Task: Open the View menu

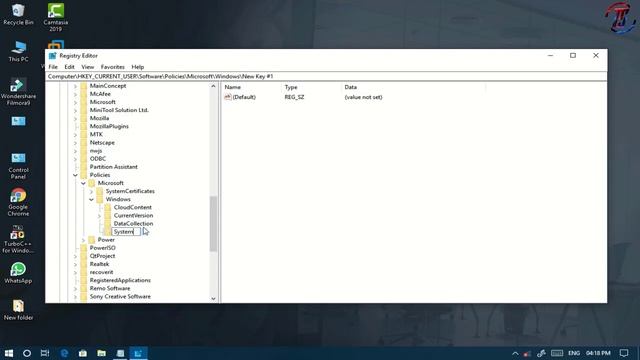Action: click(87, 67)
